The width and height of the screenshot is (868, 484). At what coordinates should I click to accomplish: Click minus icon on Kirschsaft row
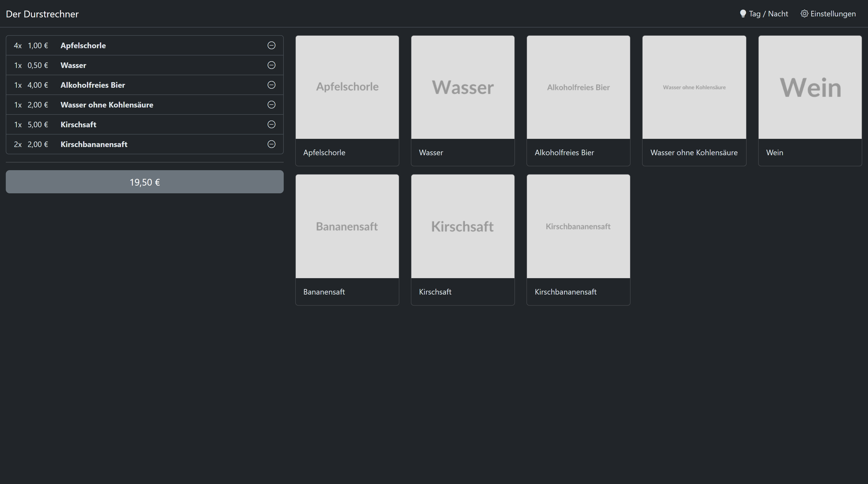click(x=271, y=124)
